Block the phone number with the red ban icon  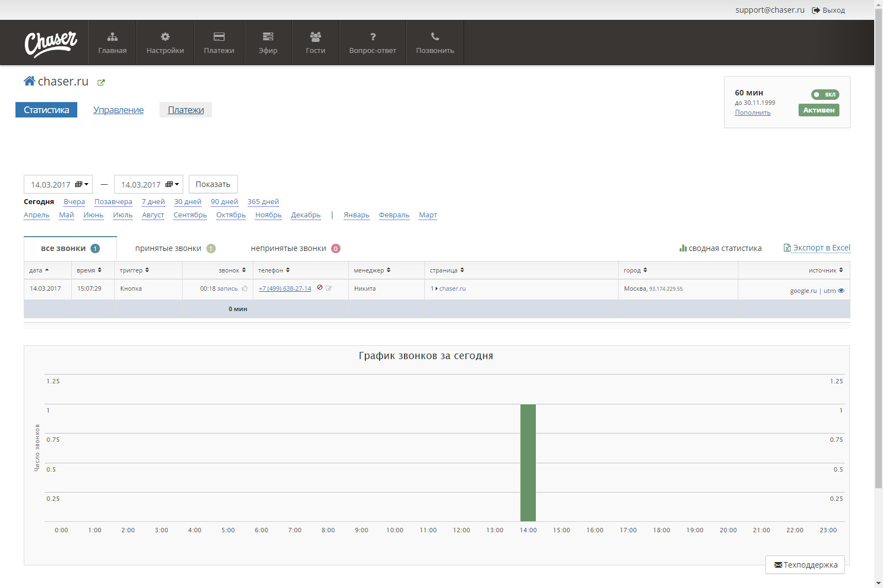pos(320,287)
